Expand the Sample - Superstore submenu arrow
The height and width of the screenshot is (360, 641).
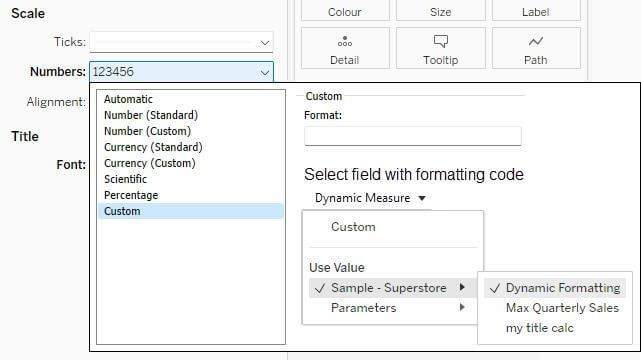pos(462,287)
